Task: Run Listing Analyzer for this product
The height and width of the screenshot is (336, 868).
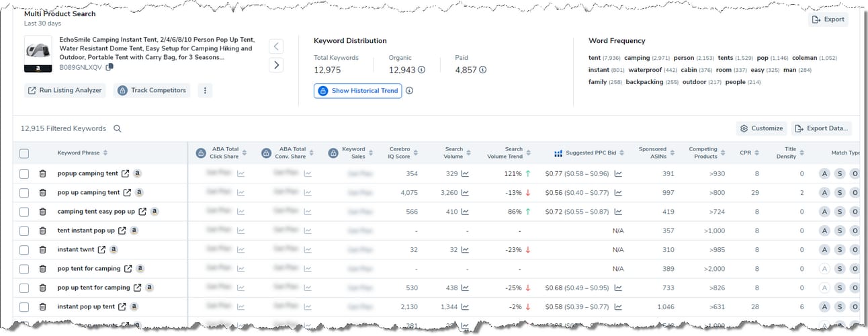Action: pyautogui.click(x=65, y=90)
